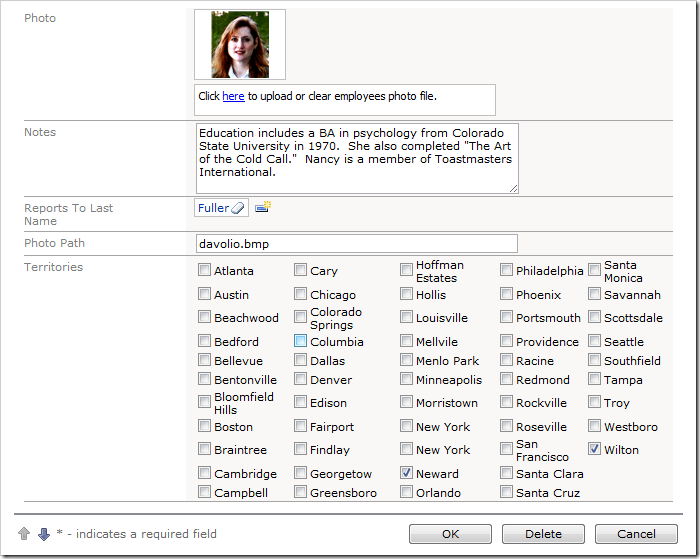The height and width of the screenshot is (559, 700).
Task: Click the eraser icon next to Fuller
Action: (x=237, y=208)
